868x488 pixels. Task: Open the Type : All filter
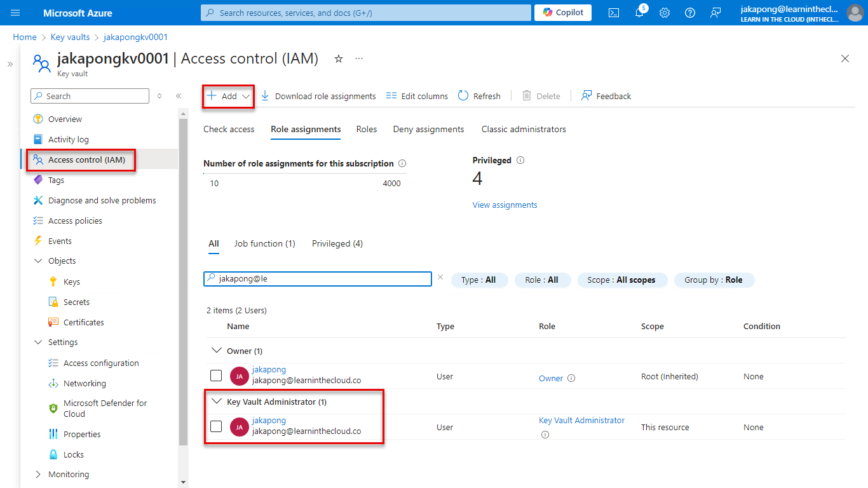[479, 280]
